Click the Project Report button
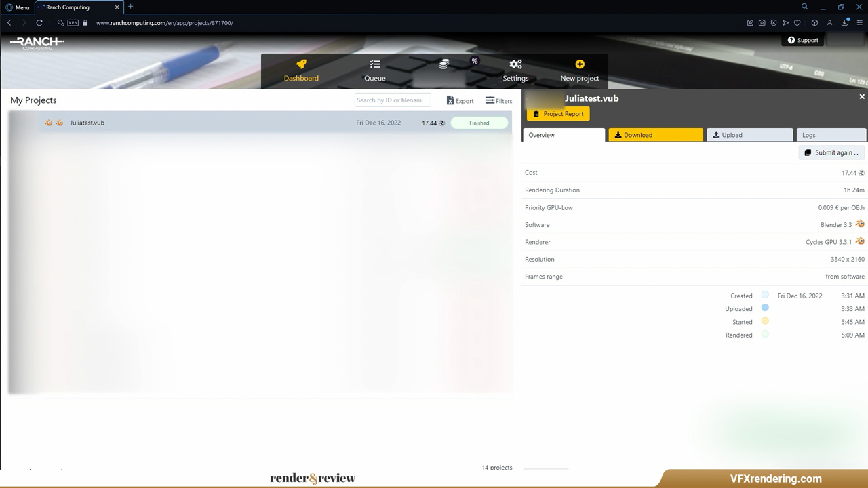This screenshot has width=868, height=488. pyautogui.click(x=558, y=114)
